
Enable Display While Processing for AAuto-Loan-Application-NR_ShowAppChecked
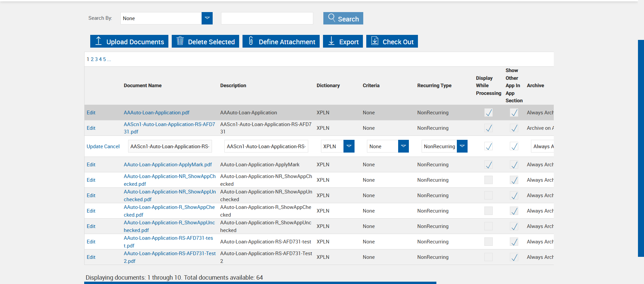(x=488, y=180)
